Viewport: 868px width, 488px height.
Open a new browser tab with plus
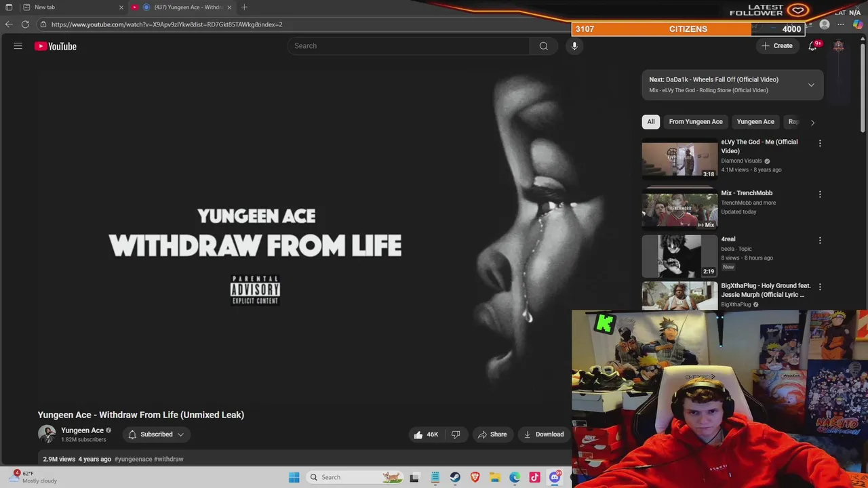(244, 7)
